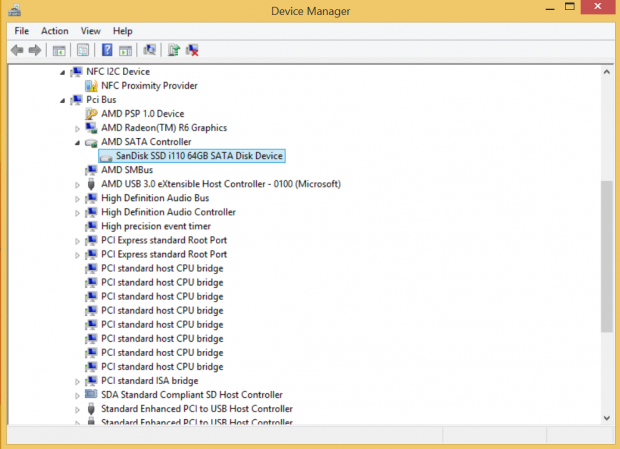Click the scrollbar up arrow
Screen dimensions: 620x449
tap(607, 72)
